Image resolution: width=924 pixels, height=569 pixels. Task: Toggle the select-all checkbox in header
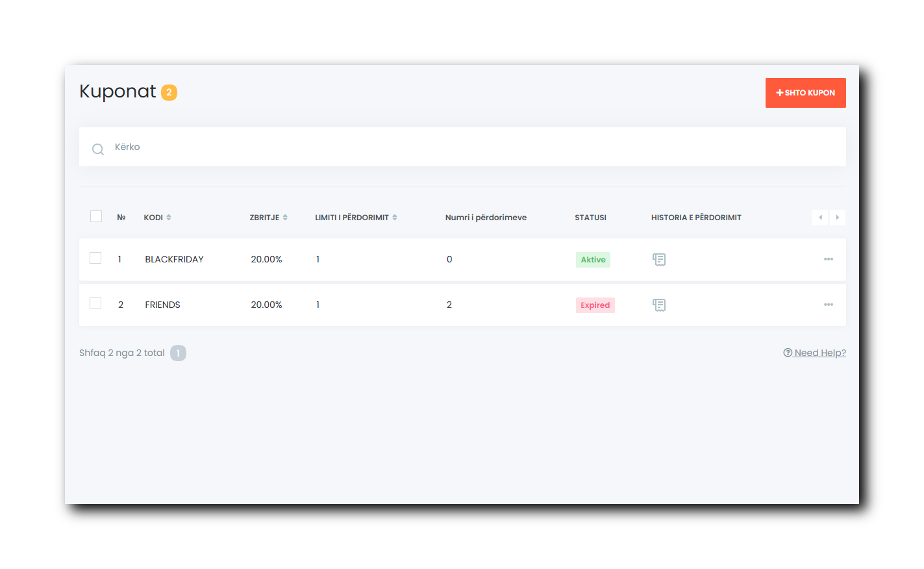coord(96,216)
